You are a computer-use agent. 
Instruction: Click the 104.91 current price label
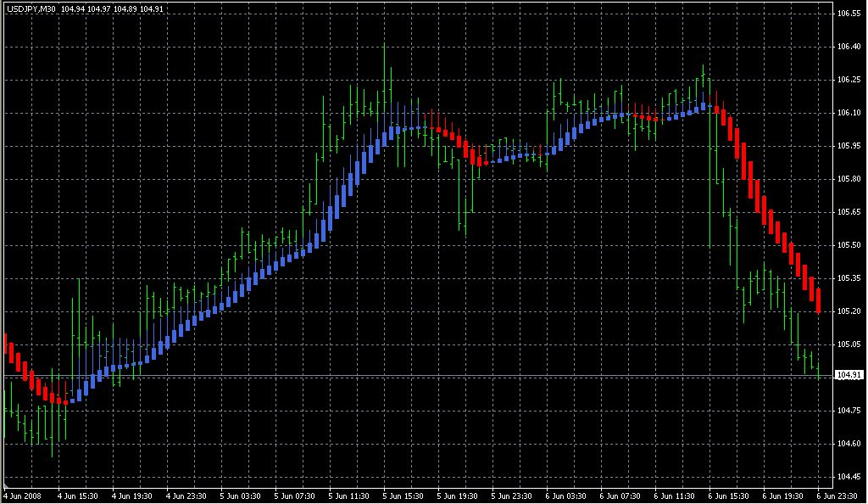[x=849, y=375]
